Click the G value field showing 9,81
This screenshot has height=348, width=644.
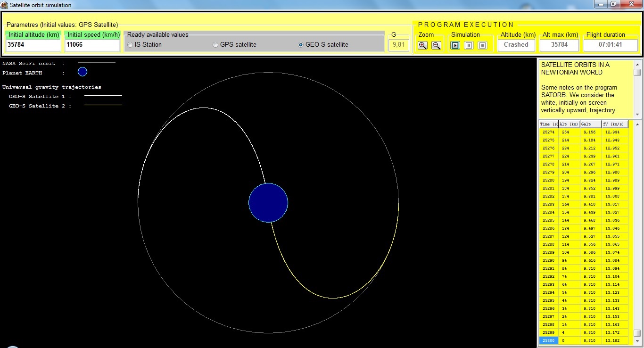coord(398,44)
